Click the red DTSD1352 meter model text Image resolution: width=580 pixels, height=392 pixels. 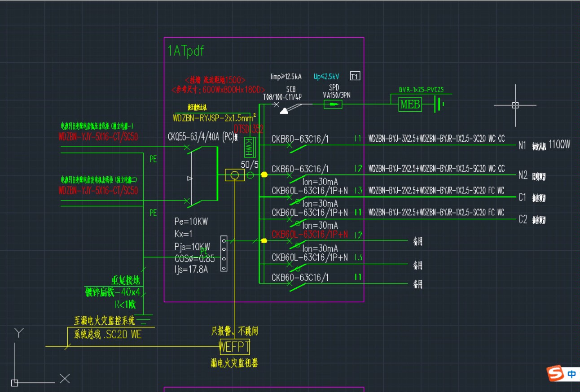[249, 129]
